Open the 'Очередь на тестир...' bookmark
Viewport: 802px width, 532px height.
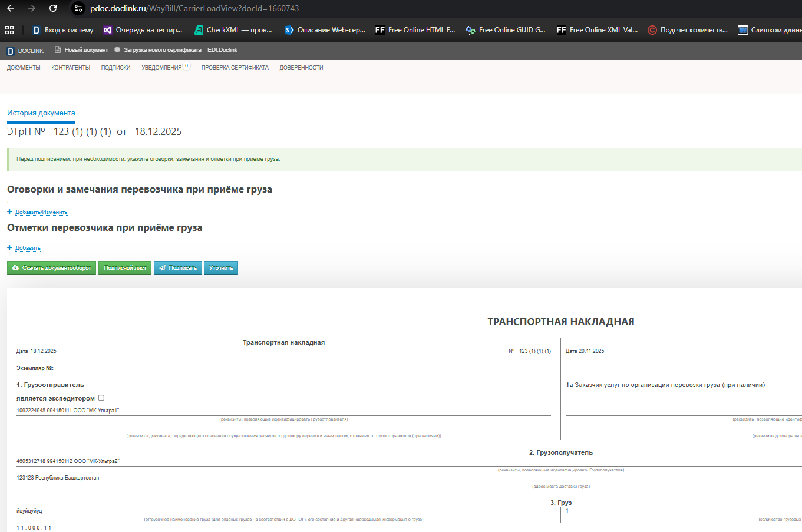(143, 30)
